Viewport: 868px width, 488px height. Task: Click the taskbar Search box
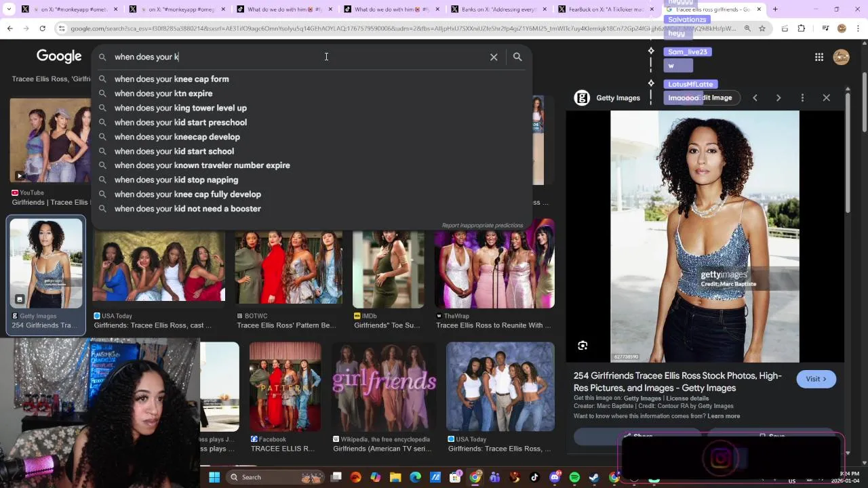click(x=275, y=477)
